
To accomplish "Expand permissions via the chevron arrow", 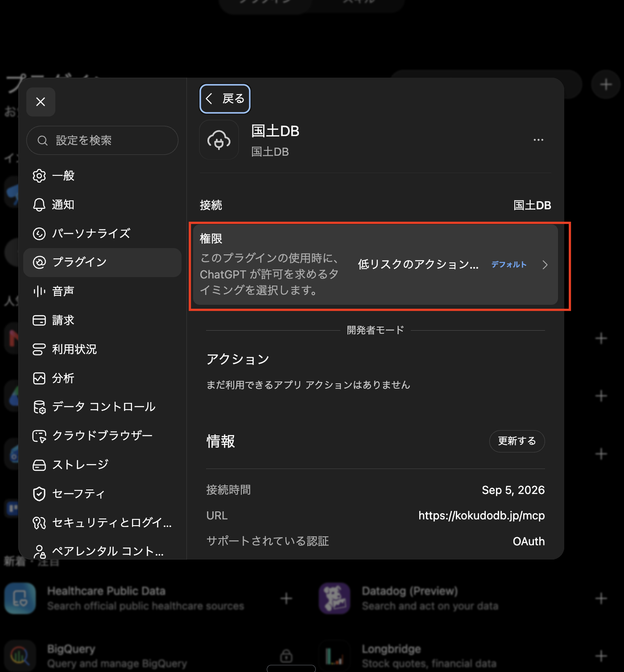I will (545, 265).
